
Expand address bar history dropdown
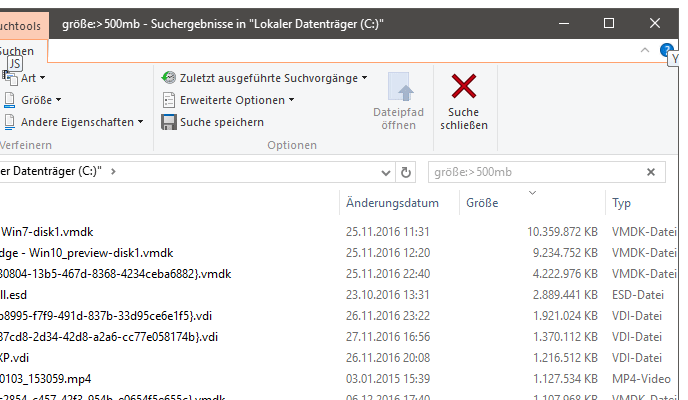[385, 172]
